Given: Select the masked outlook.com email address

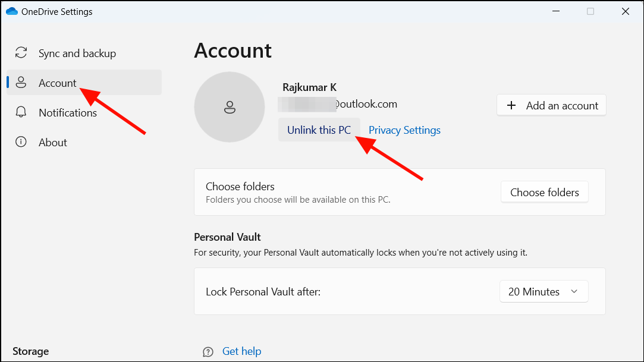Looking at the screenshot, I should click(337, 103).
